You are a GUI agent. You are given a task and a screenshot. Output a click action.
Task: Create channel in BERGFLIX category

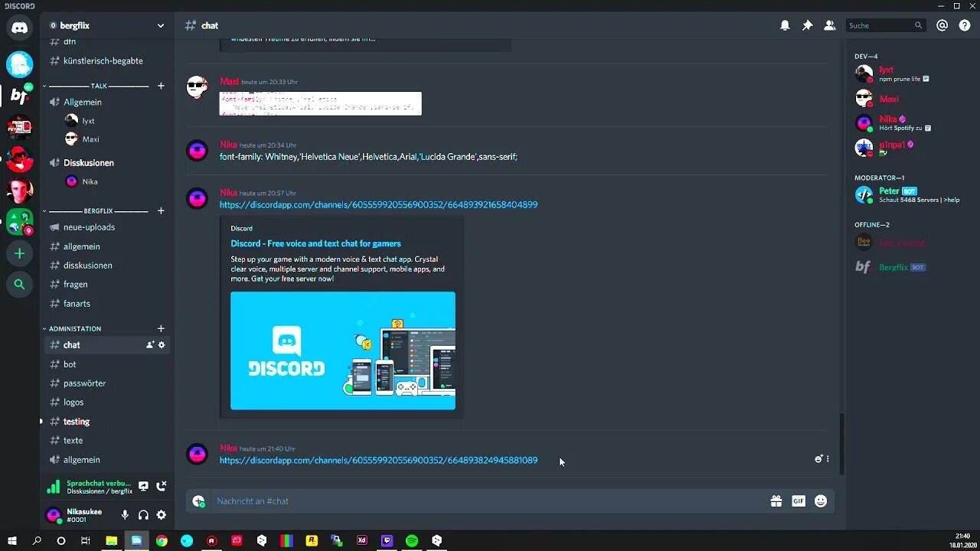point(161,210)
